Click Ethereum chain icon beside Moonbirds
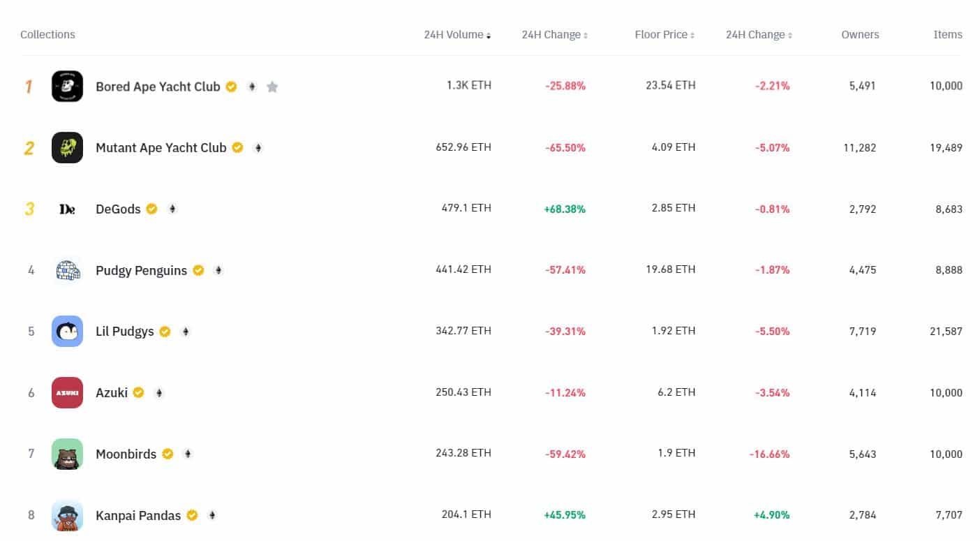The image size is (980, 541). tap(188, 454)
